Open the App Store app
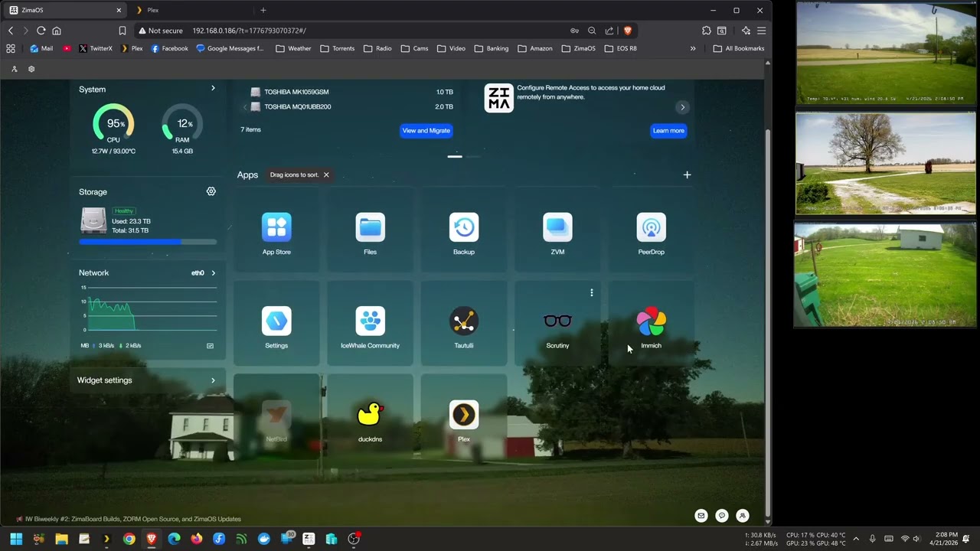 click(x=276, y=228)
